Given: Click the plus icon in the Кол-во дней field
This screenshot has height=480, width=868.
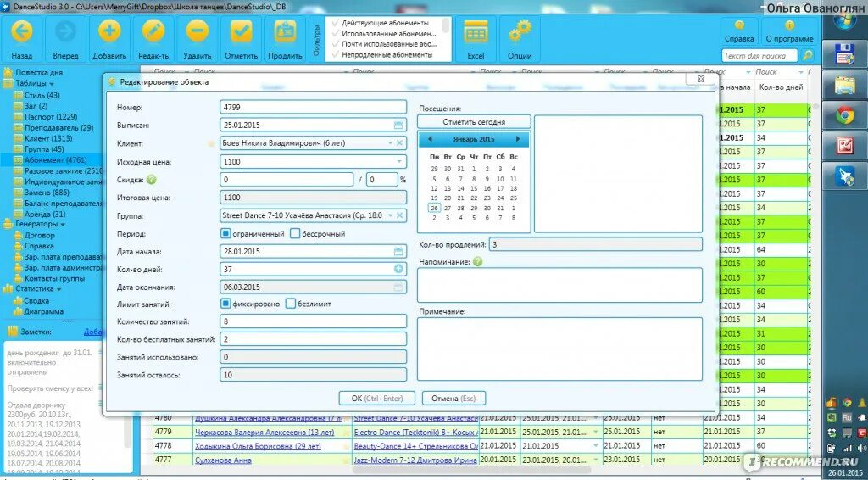Looking at the screenshot, I should click(x=398, y=269).
